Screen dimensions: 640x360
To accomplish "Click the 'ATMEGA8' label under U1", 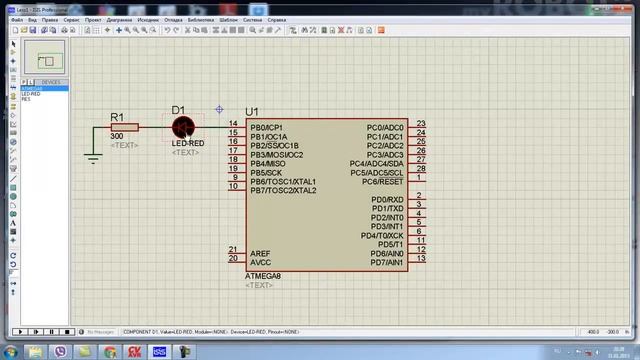I will 263,276.
